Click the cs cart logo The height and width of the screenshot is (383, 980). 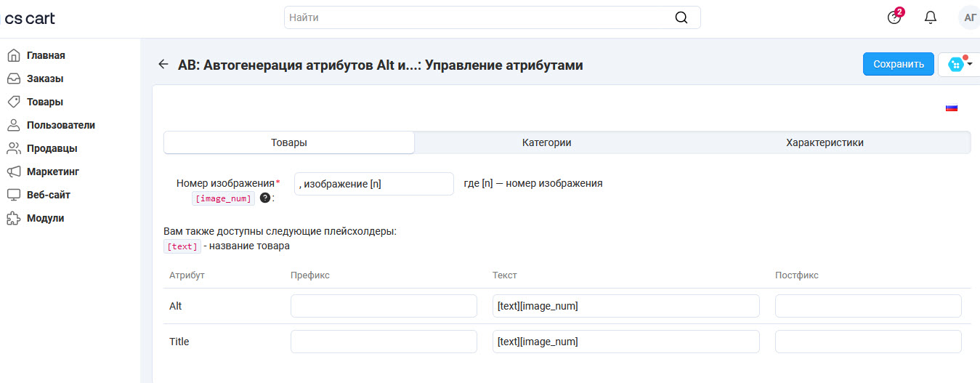click(x=30, y=18)
